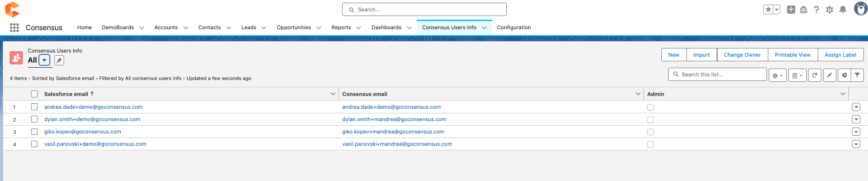
Task: Open row actions menu for vasil.panovski
Action: (x=856, y=144)
